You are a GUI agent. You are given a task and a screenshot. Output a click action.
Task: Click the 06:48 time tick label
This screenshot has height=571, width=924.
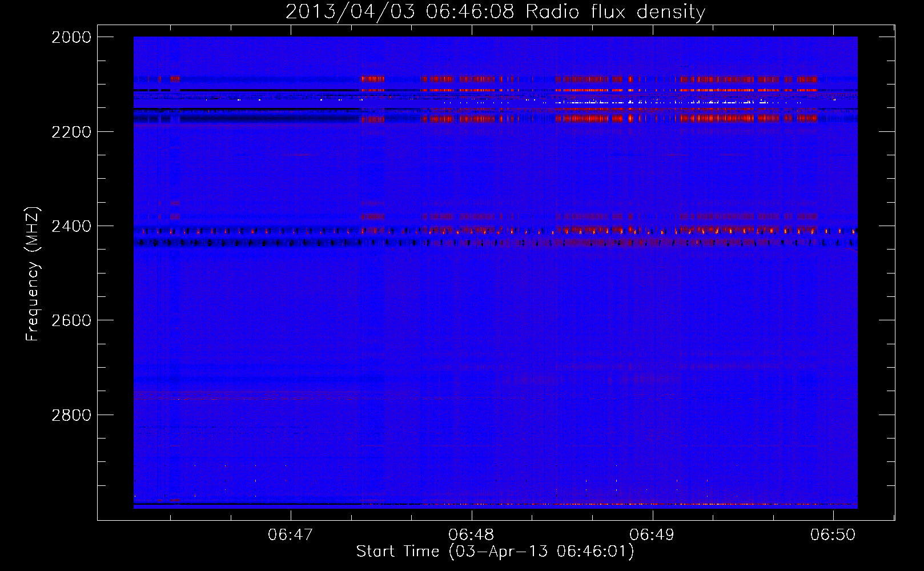[472, 534]
